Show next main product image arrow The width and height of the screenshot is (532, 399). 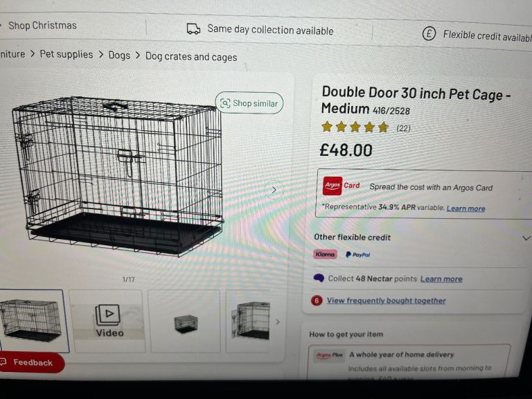[274, 190]
